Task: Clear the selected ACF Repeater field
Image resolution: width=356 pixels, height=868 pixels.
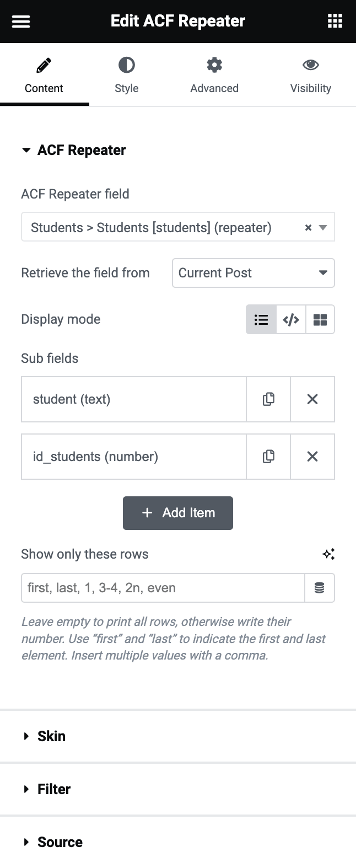Action: tap(309, 228)
